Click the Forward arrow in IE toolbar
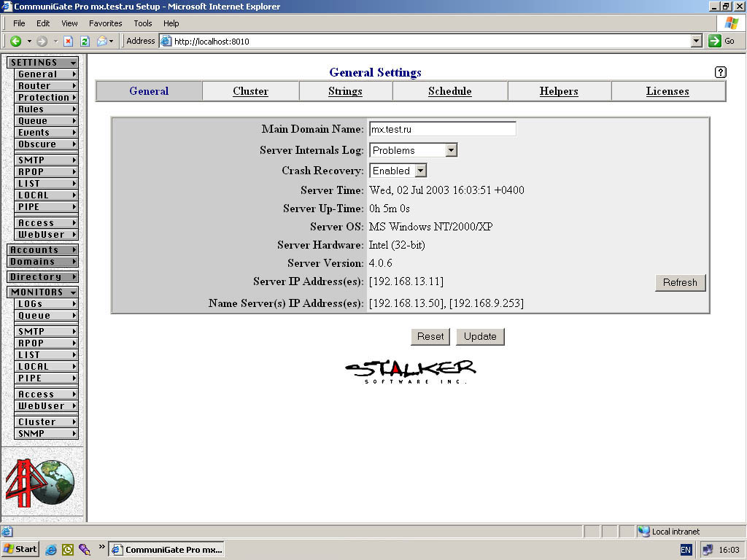Screen dimensions: 747x560 42,42
